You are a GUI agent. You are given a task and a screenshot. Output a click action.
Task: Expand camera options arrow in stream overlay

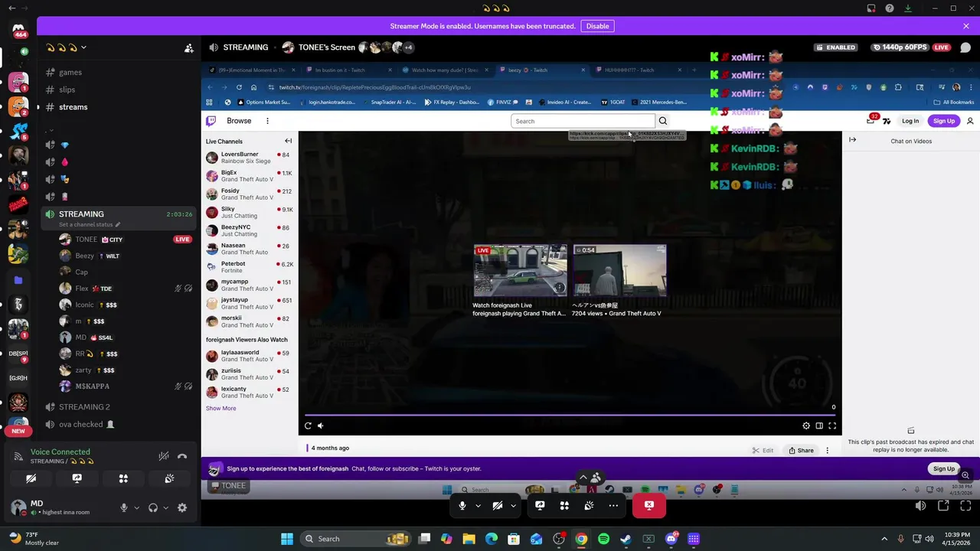click(513, 505)
